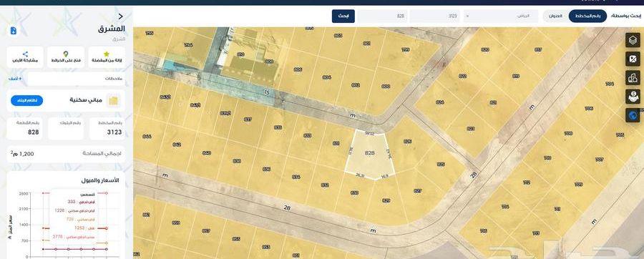Select parcel 821 on the map

tap(493, 102)
